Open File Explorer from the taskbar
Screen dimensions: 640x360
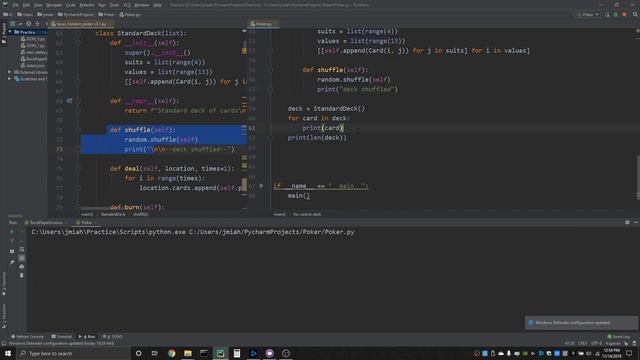pyautogui.click(x=188, y=353)
